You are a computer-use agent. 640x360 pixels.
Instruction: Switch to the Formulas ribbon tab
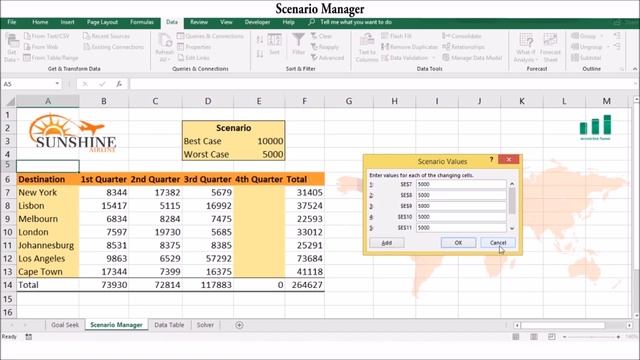142,22
